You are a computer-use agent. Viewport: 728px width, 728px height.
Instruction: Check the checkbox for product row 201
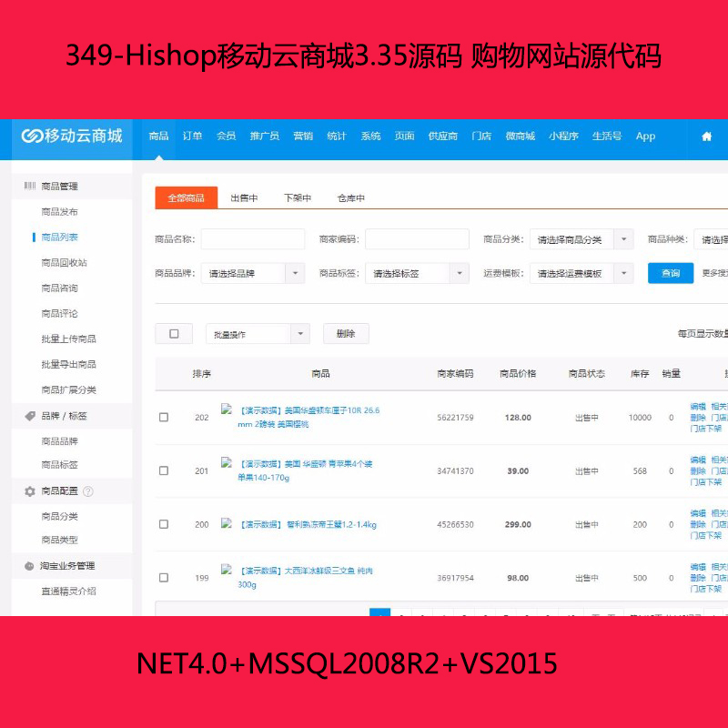pos(164,470)
